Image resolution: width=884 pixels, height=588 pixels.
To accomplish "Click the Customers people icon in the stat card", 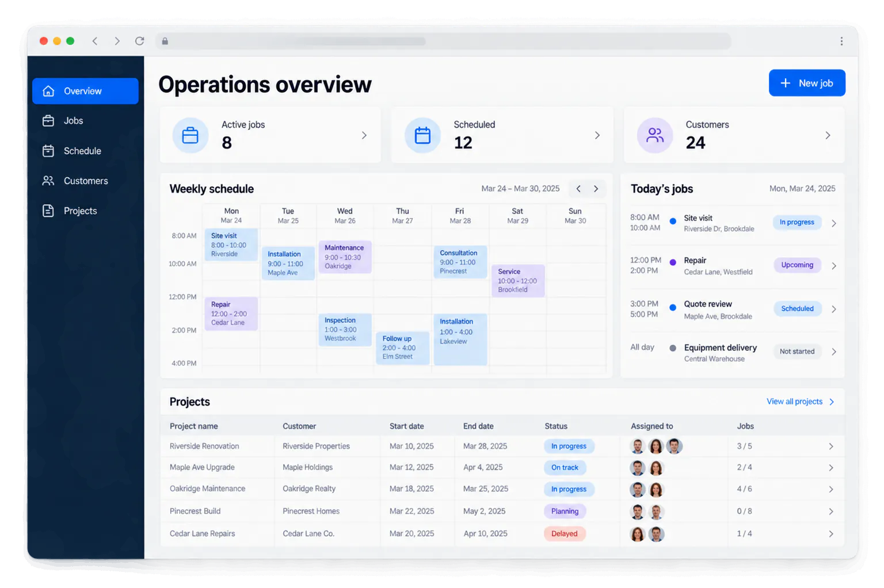I will pos(655,135).
